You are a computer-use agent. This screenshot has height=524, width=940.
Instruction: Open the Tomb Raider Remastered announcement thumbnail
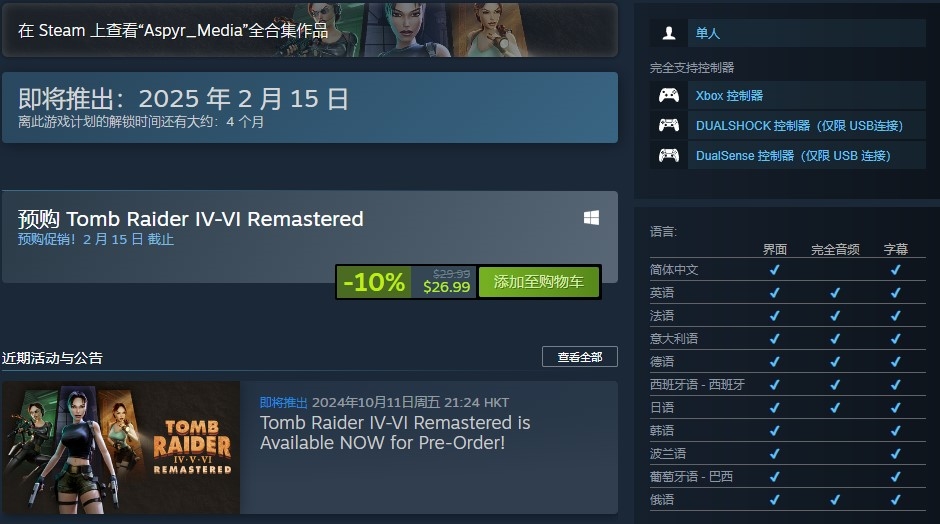[121, 447]
